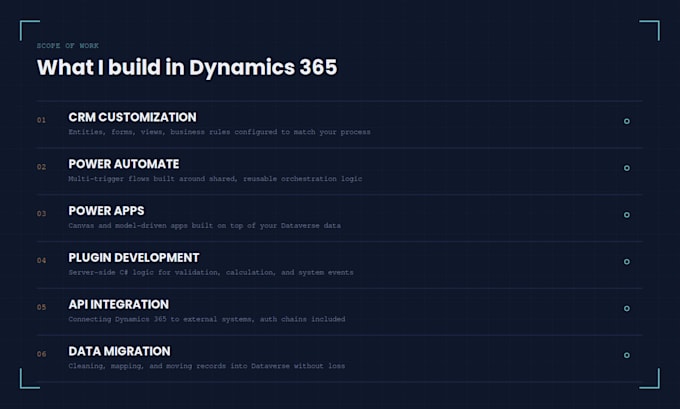Click "Multi-trigger flows built around shared" description
The width and height of the screenshot is (680, 409).
click(x=215, y=179)
